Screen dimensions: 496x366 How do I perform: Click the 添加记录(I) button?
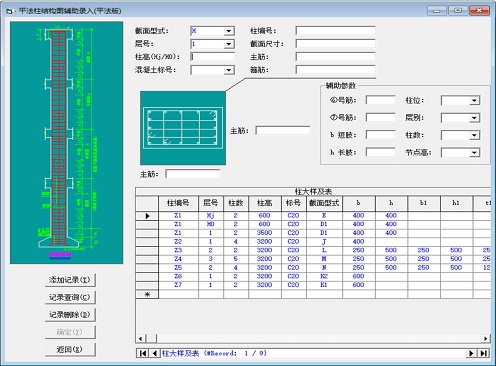(x=70, y=280)
